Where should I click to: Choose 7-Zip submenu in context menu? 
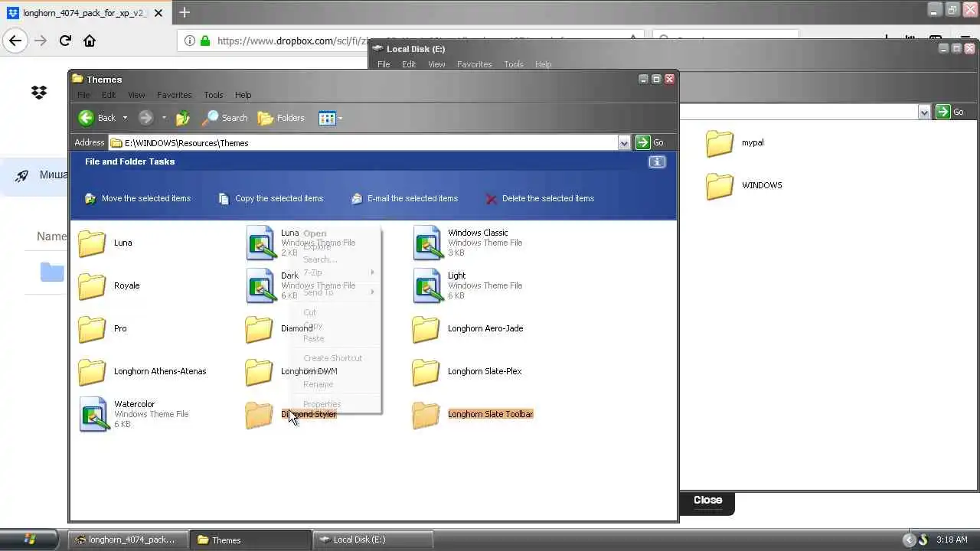click(335, 272)
